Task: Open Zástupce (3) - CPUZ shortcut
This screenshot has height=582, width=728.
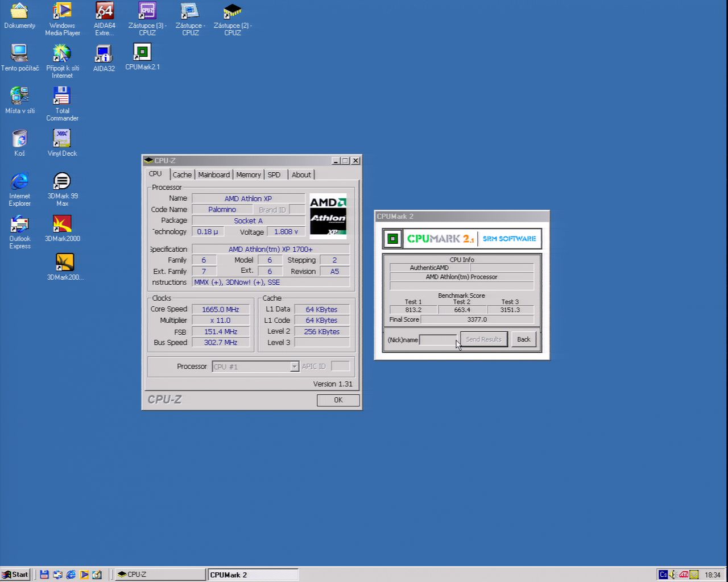Action: (147, 19)
